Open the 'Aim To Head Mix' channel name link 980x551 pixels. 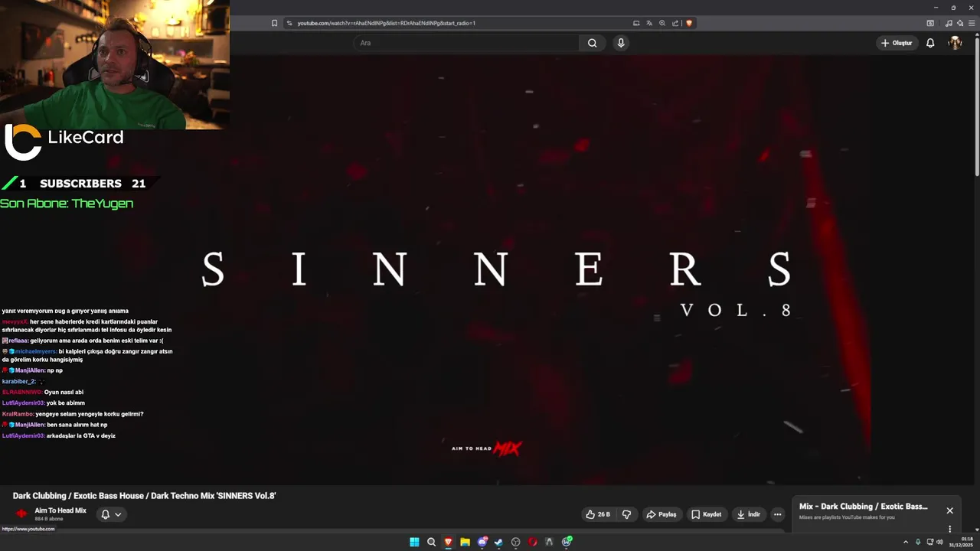pos(60,510)
